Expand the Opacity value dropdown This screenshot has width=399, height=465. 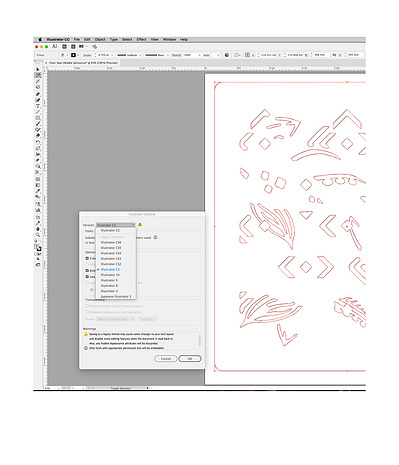[x=199, y=55]
